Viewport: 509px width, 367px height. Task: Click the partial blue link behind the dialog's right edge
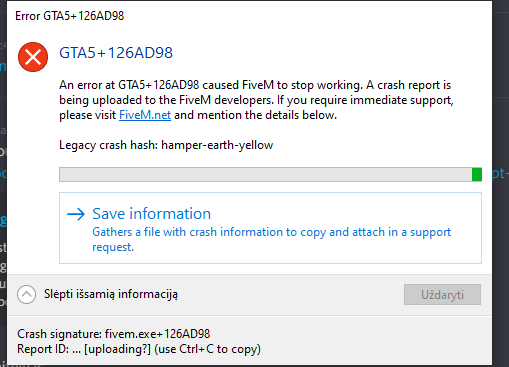[x=500, y=174]
